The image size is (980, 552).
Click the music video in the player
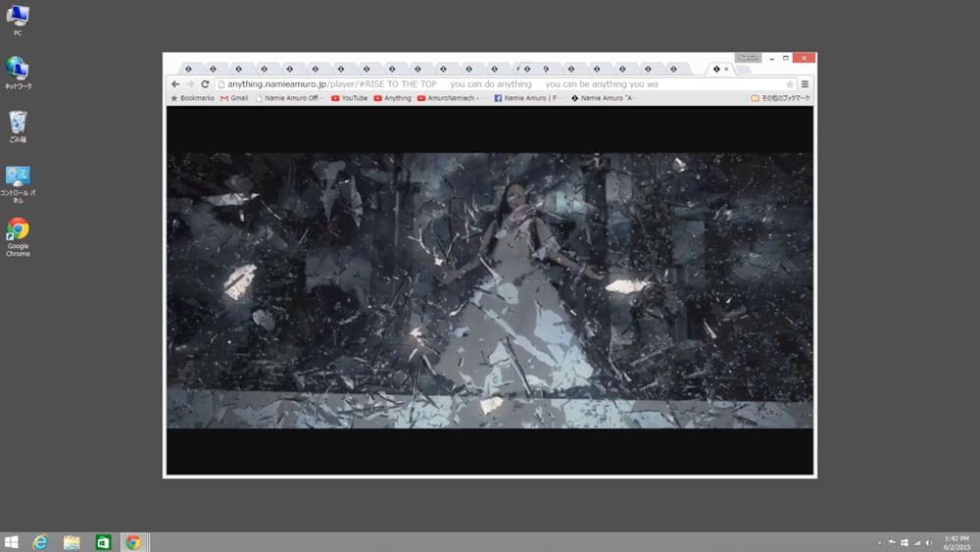[490, 290]
